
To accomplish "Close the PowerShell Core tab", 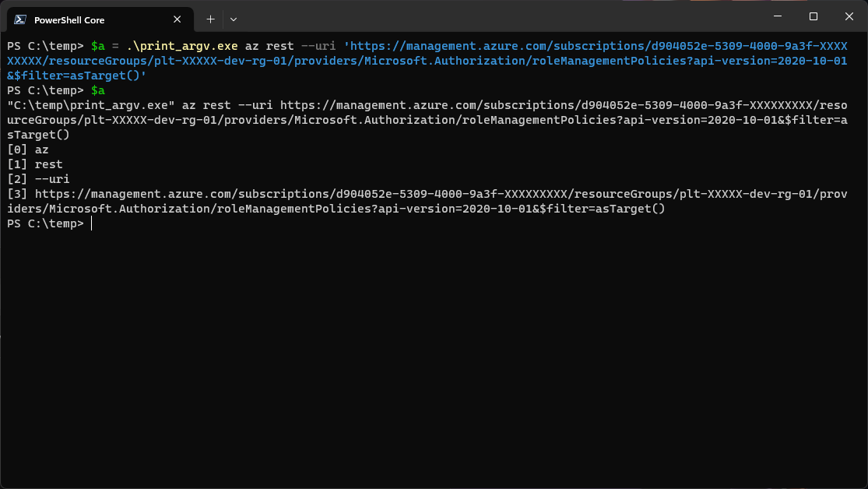I will (x=177, y=19).
